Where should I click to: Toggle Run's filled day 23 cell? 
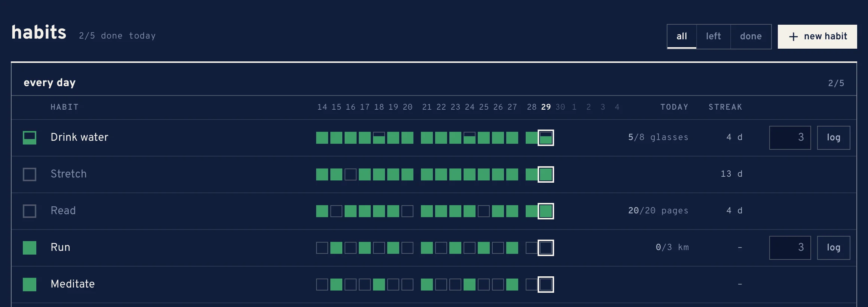(455, 248)
